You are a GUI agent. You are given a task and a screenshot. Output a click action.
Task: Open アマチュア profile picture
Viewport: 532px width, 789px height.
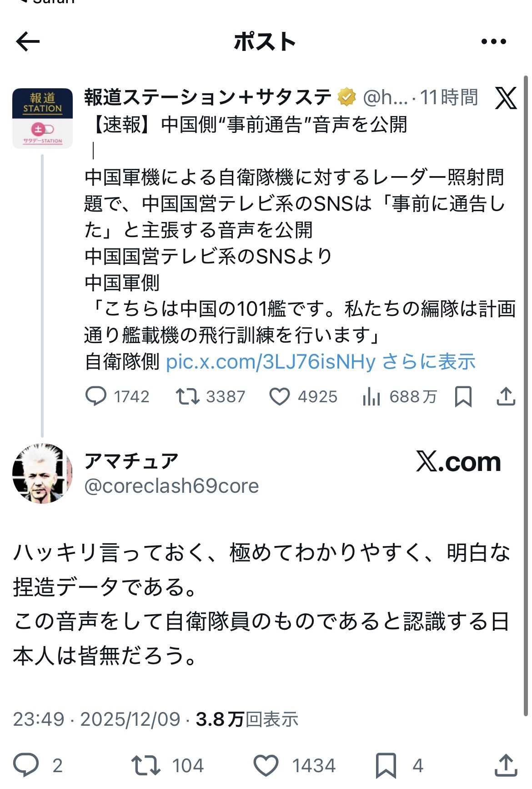point(42,473)
